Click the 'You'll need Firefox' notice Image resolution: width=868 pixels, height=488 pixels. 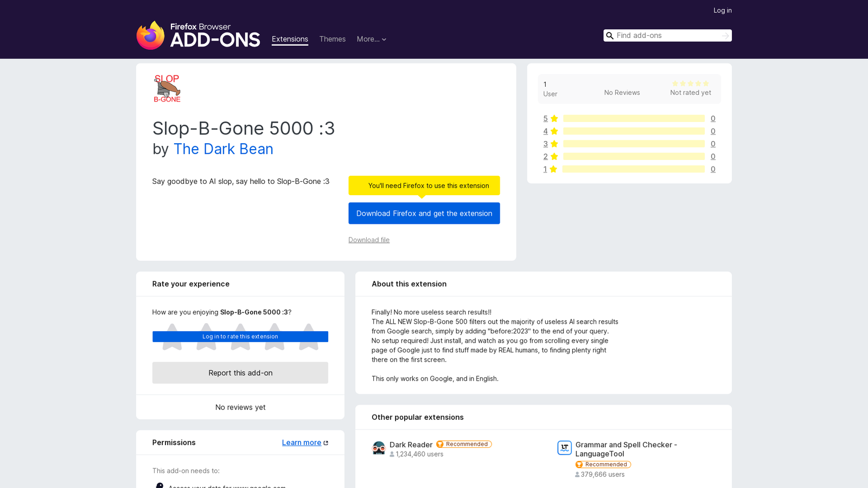(424, 185)
